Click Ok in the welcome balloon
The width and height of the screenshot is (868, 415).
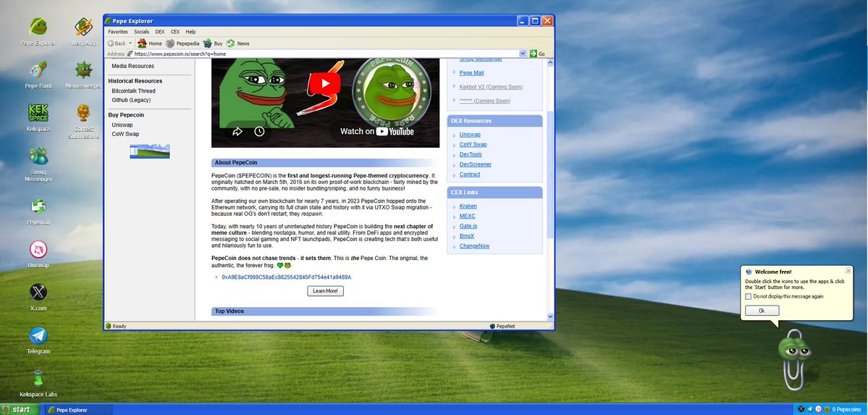click(x=762, y=311)
